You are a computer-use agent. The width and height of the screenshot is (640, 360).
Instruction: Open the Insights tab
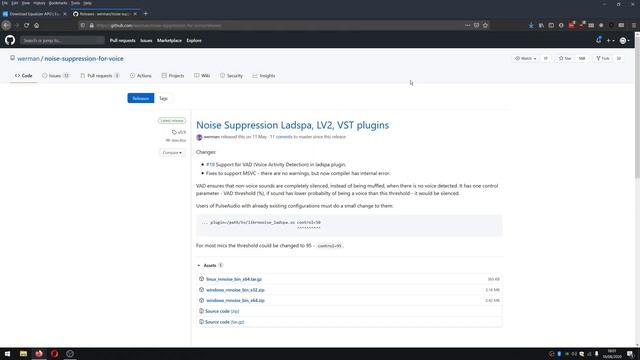[264, 76]
